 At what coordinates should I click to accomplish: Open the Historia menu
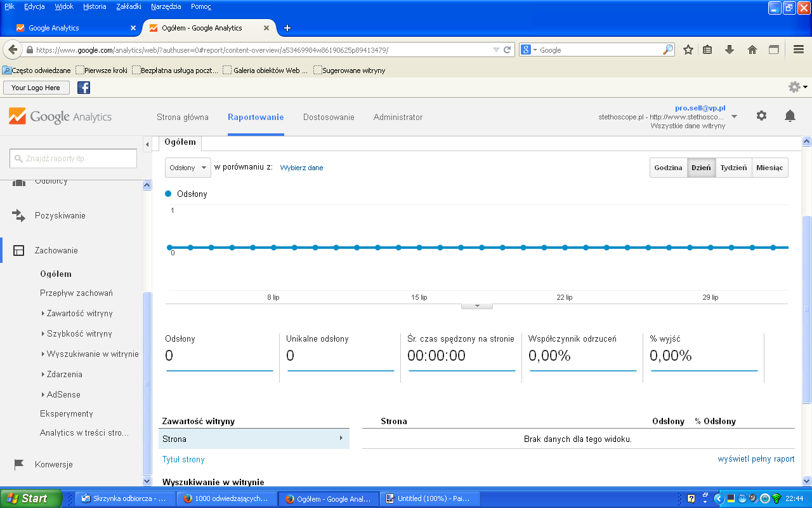95,6
